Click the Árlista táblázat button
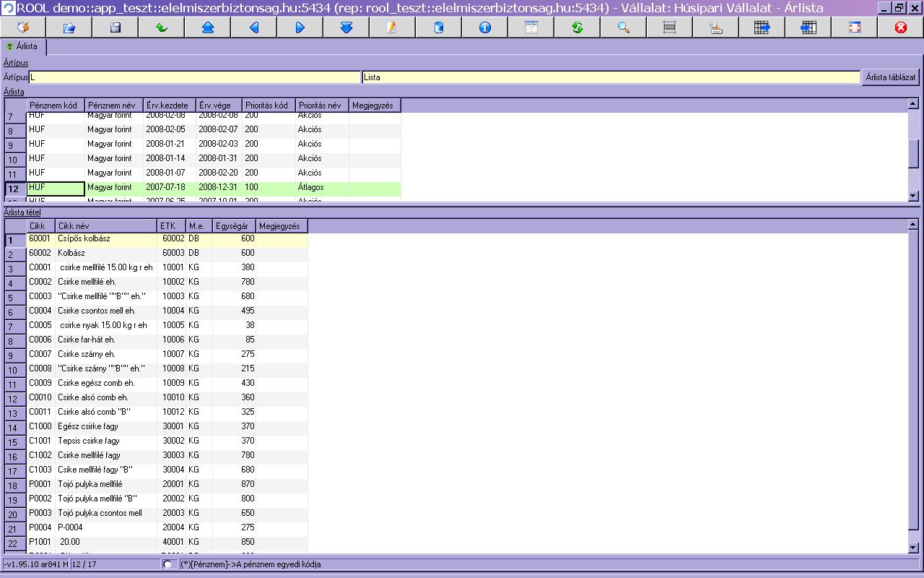The height and width of the screenshot is (578, 924). coord(891,77)
